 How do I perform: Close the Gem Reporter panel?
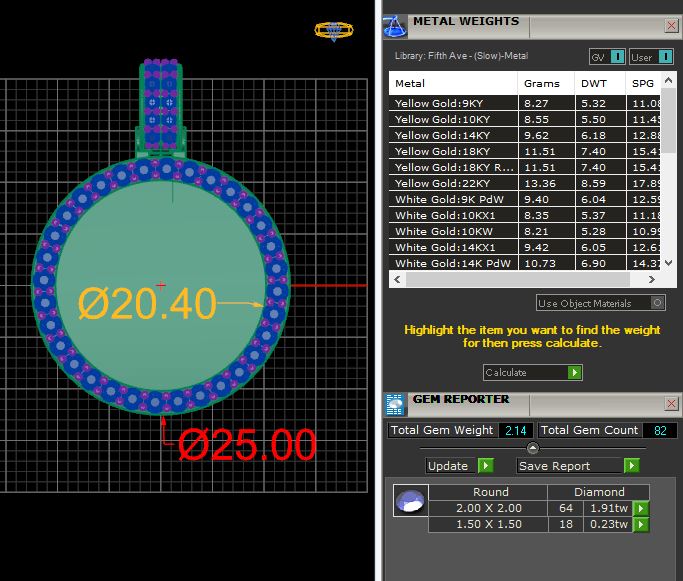671,404
